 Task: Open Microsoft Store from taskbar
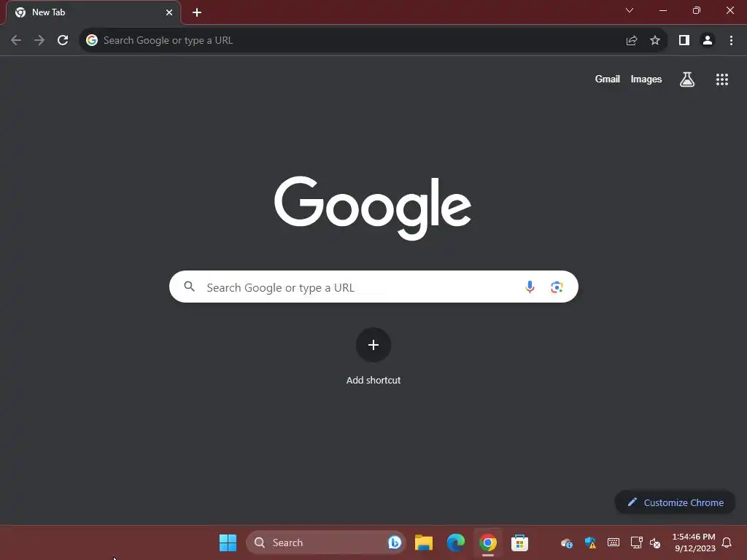519,542
